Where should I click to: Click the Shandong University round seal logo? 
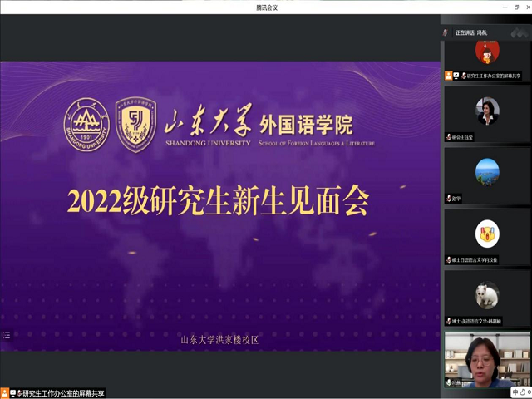[x=86, y=124]
